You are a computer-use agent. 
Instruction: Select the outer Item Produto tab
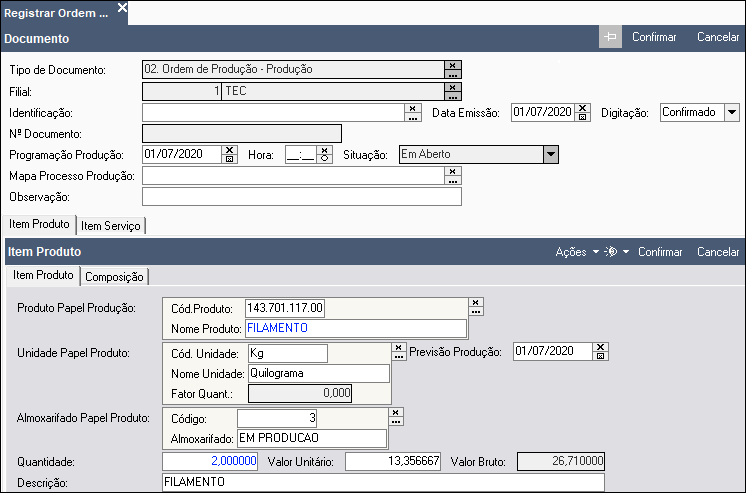39,224
